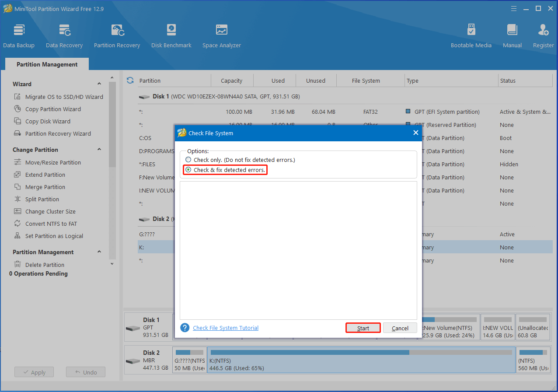Sort by Partition column header

click(x=174, y=80)
